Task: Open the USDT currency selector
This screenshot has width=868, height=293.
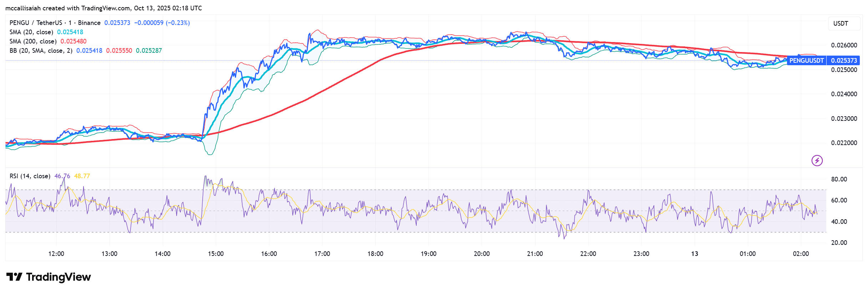Action: [841, 24]
